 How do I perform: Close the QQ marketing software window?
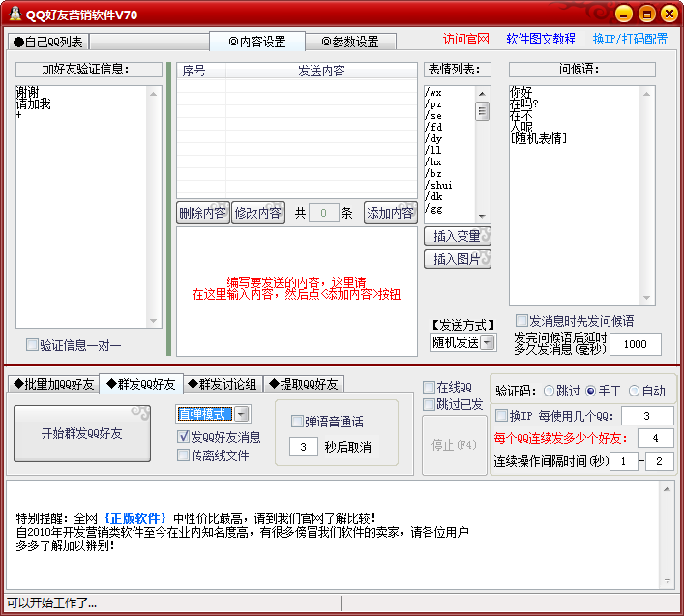[669, 14]
